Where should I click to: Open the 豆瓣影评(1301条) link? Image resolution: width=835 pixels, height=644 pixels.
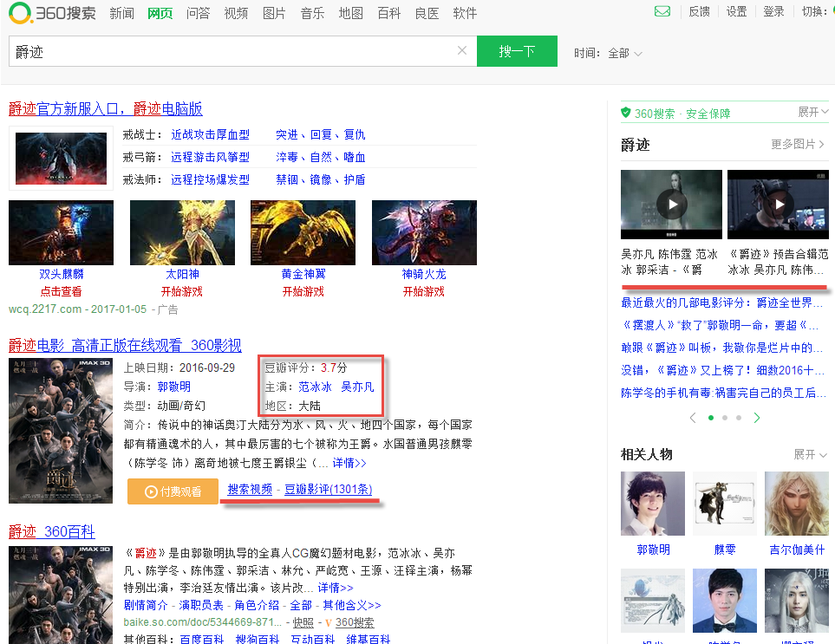coord(328,490)
